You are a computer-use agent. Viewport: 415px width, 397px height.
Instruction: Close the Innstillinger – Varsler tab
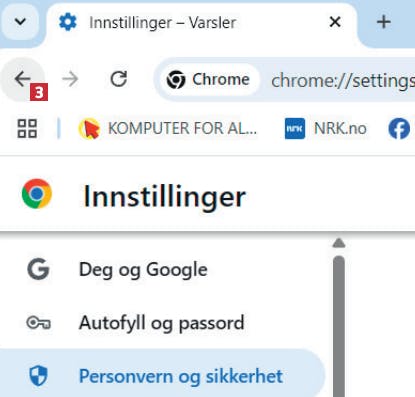(335, 22)
